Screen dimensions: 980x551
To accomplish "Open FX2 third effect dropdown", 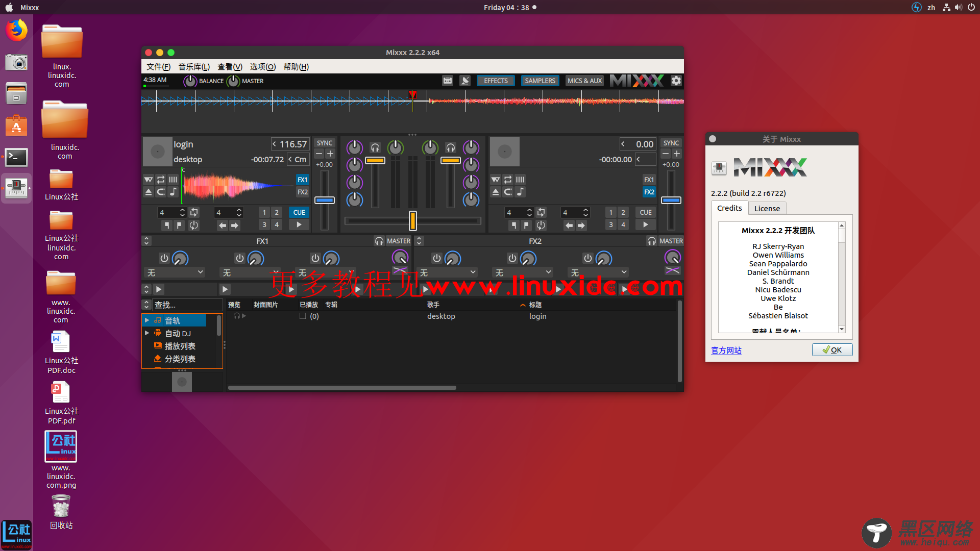I will tap(599, 272).
